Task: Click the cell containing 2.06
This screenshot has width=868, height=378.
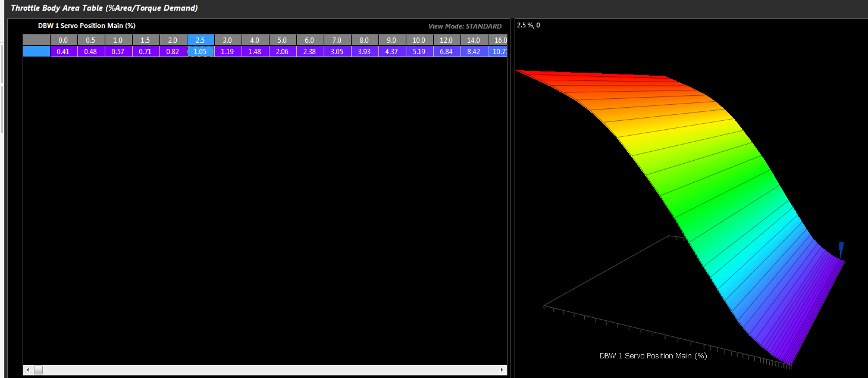Action: tap(283, 52)
